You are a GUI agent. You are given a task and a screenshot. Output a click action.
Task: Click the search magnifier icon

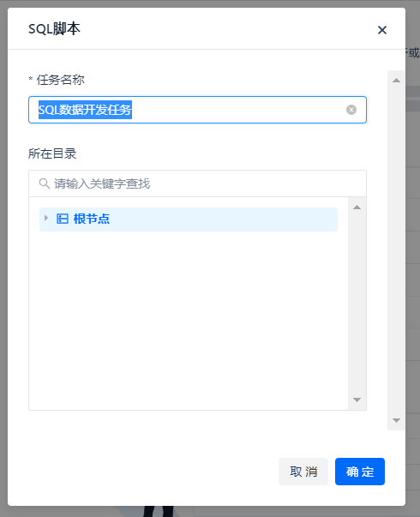pyautogui.click(x=45, y=183)
